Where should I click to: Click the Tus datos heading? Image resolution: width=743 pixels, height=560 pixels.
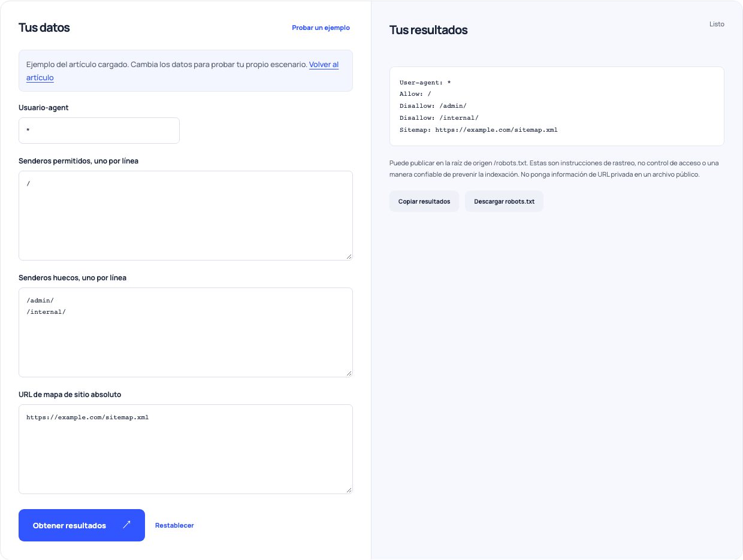tap(44, 28)
